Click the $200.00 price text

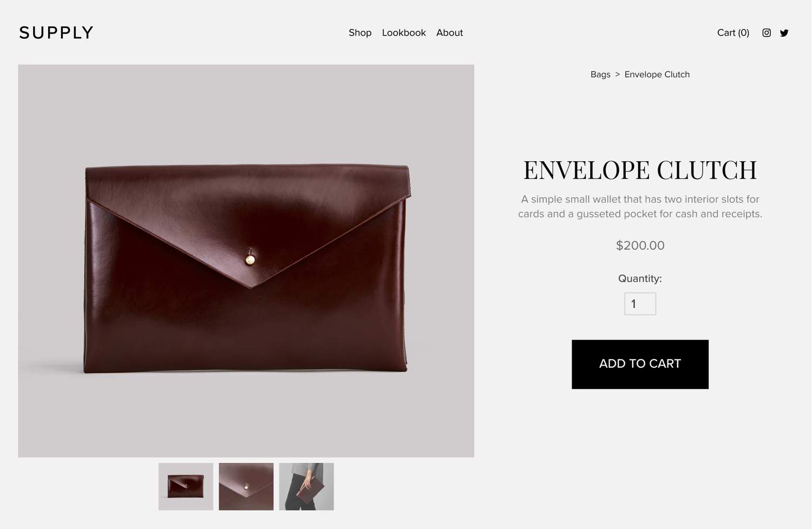point(640,246)
